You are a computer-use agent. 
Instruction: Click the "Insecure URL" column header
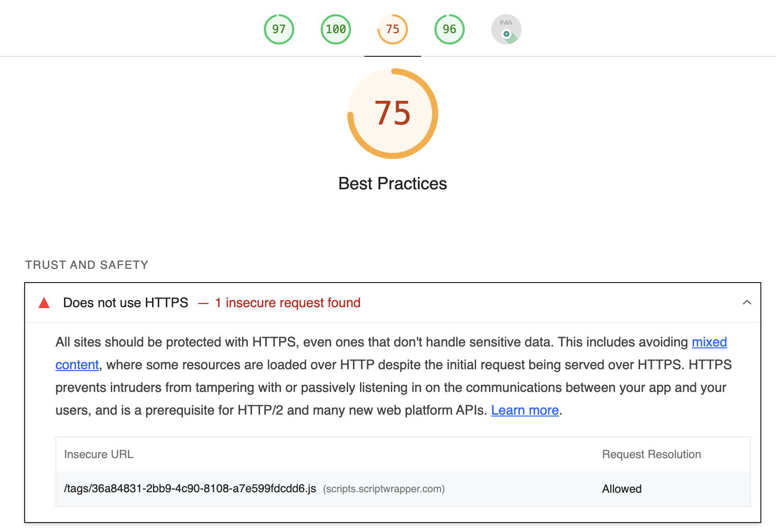pyautogui.click(x=99, y=454)
